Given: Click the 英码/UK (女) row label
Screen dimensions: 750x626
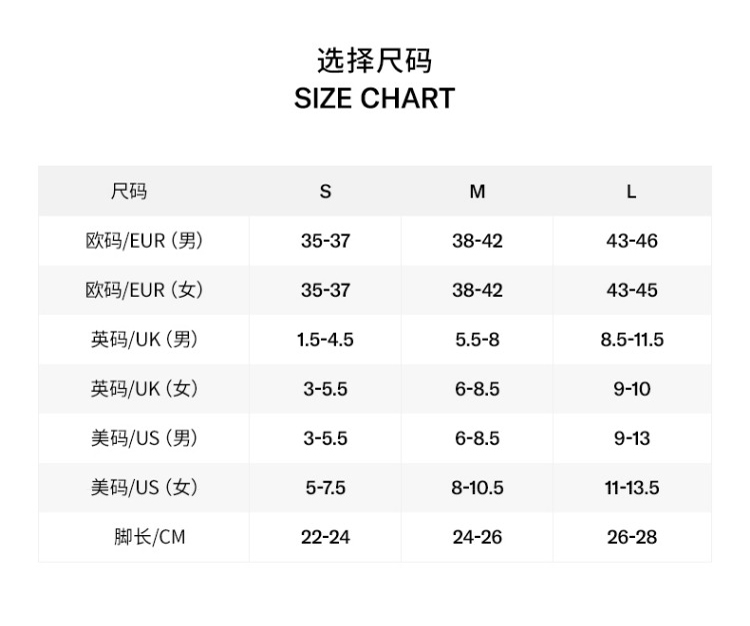Looking at the screenshot, I should click(x=144, y=389).
